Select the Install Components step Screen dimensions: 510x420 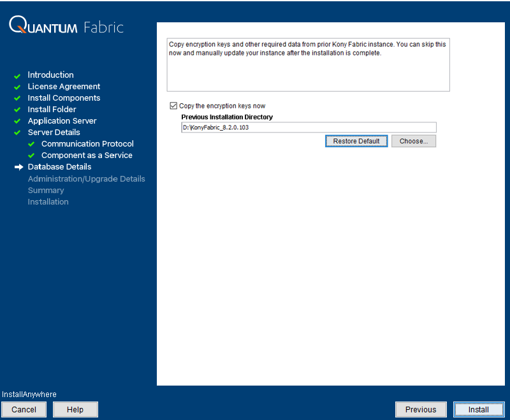coord(64,98)
